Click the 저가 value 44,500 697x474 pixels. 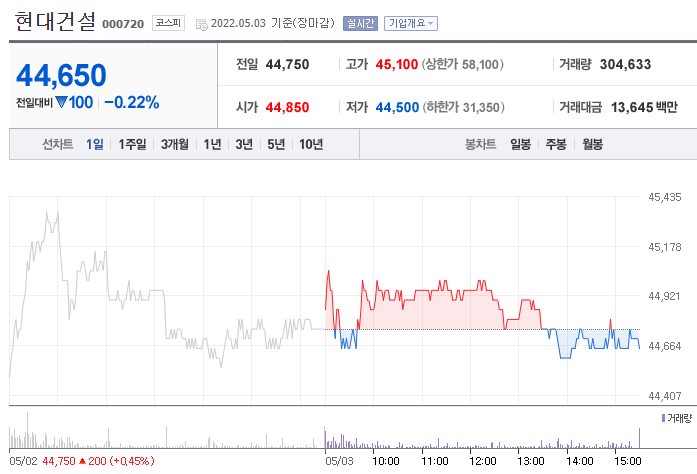pos(397,107)
